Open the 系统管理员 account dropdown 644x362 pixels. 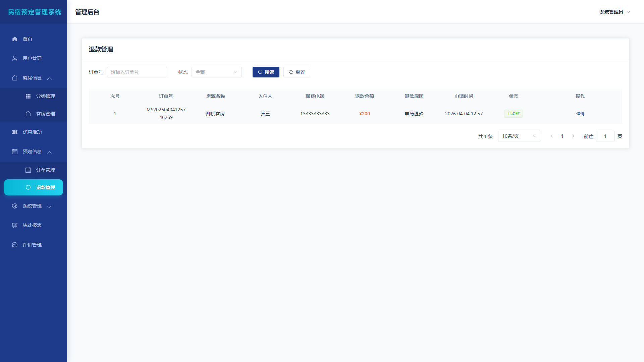[615, 12]
